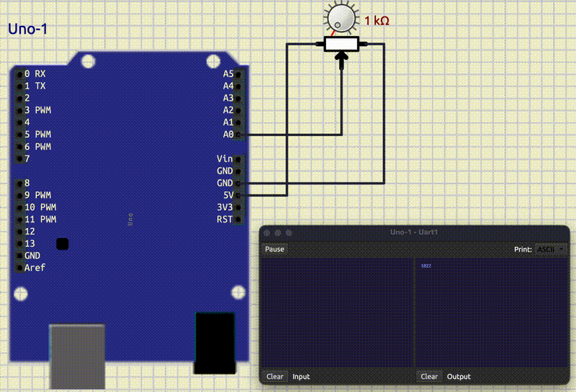576x392 pixels.
Task: Pause the serial monitor
Action: (x=274, y=249)
